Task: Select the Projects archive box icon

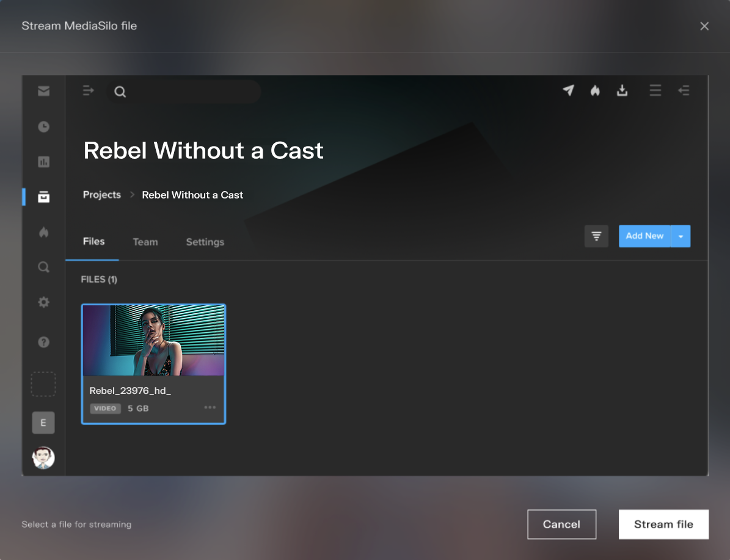Action: [44, 197]
